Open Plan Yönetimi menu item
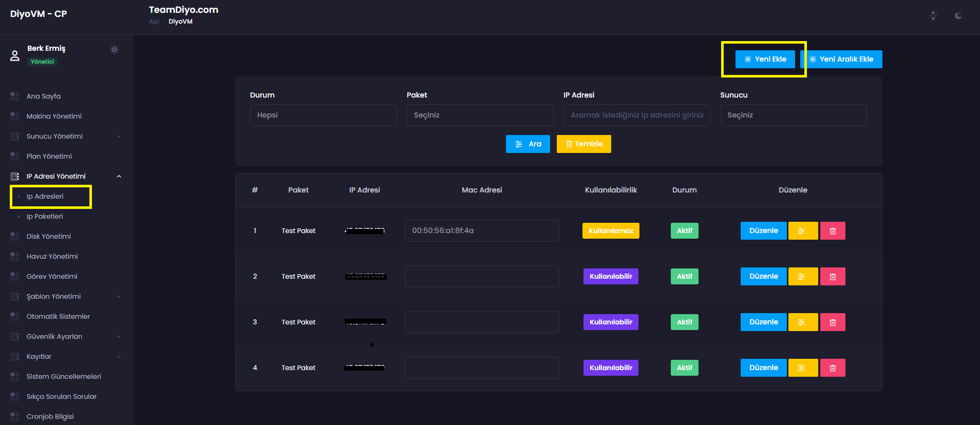Image resolution: width=980 pixels, height=425 pixels. point(49,156)
